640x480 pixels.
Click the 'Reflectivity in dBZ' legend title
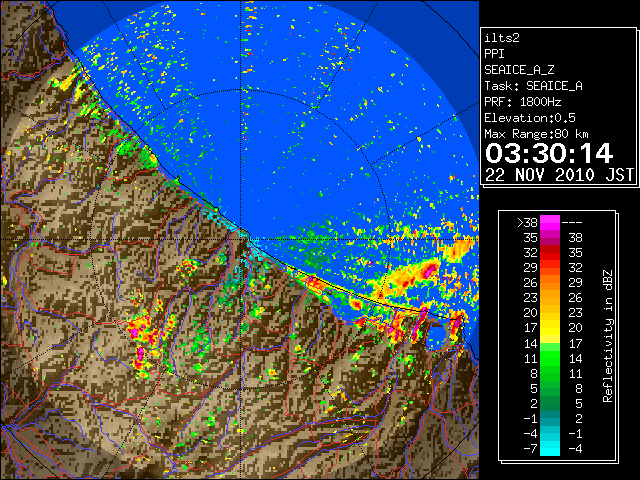[608, 336]
